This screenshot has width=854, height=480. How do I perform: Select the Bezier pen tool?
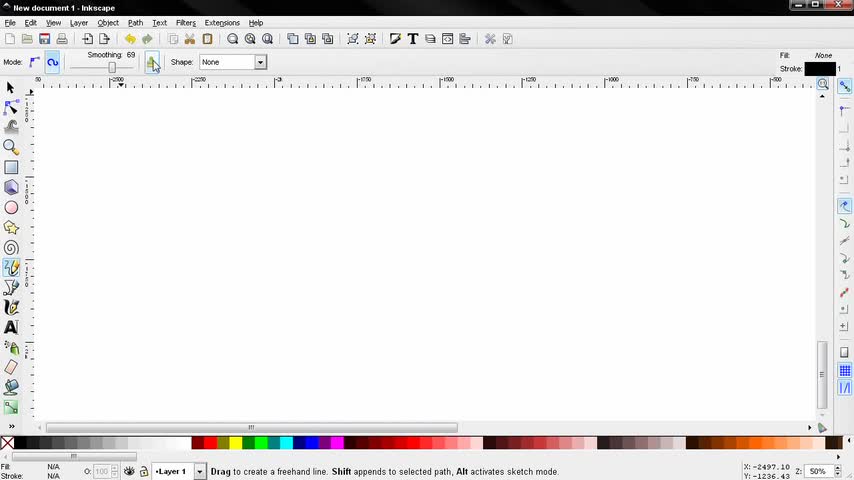coord(11,288)
